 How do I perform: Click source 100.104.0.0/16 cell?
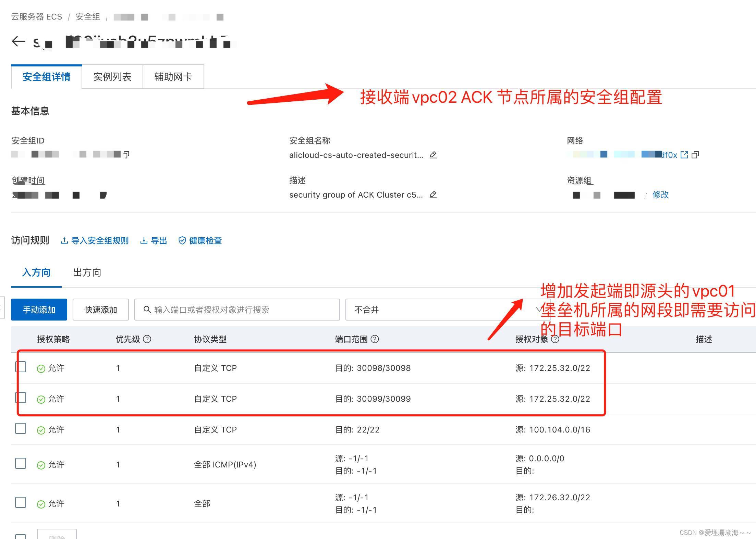click(553, 430)
